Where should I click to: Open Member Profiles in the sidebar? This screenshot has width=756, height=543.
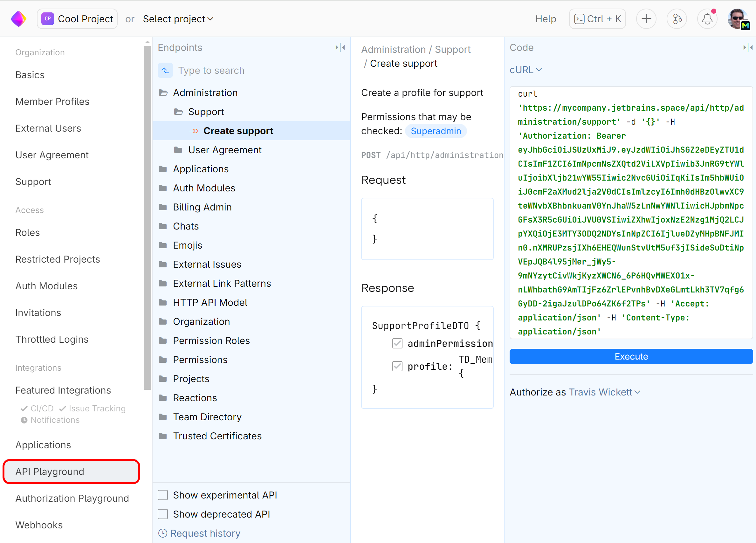click(52, 101)
